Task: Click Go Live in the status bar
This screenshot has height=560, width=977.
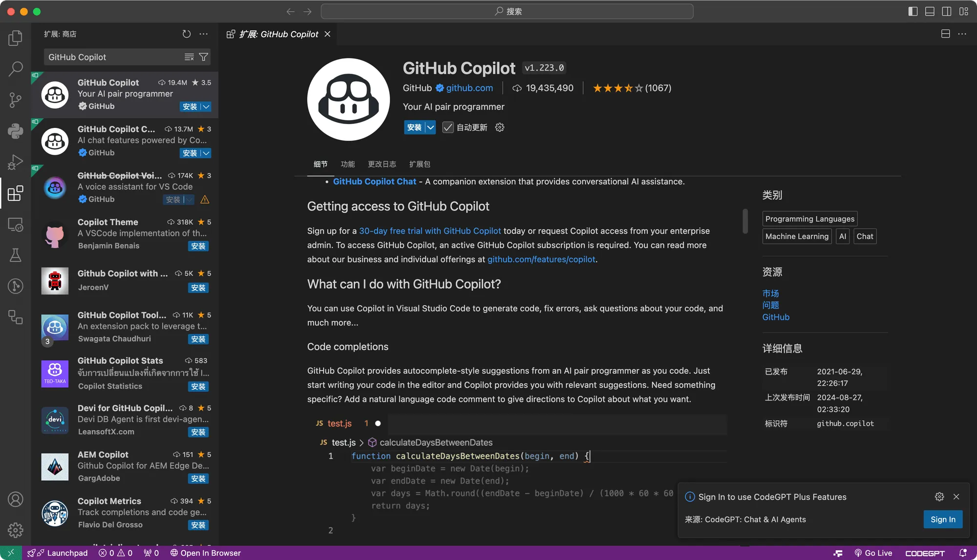Action: point(874,553)
